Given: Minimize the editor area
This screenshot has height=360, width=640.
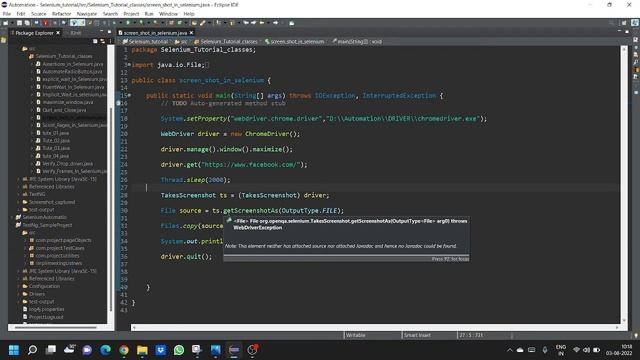Looking at the screenshot, I should [619, 32].
